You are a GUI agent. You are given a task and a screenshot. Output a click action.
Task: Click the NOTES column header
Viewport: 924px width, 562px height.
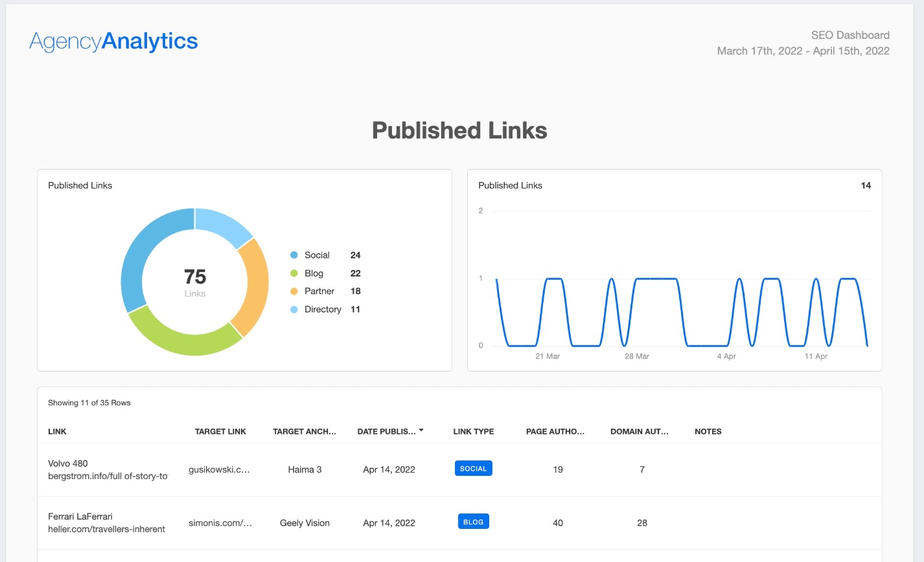708,431
